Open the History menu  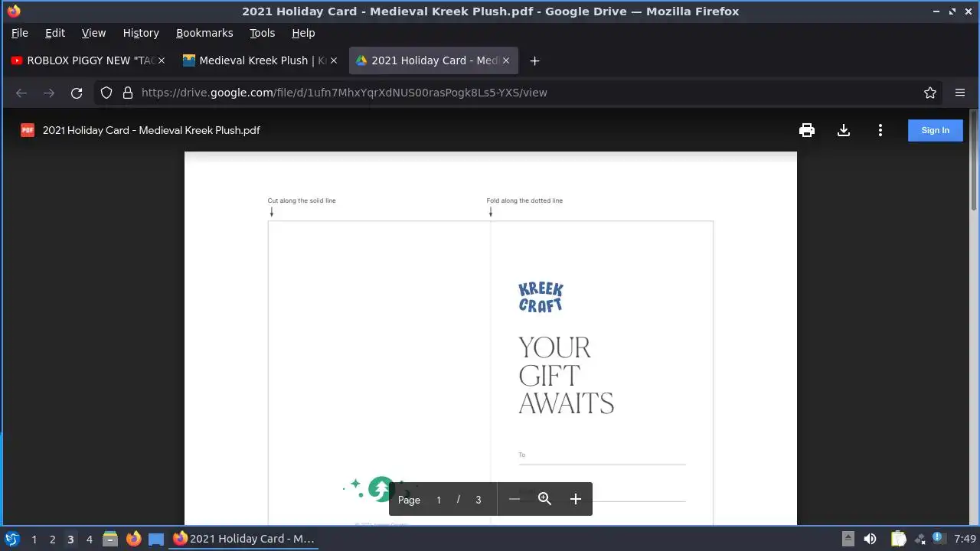[x=141, y=33]
